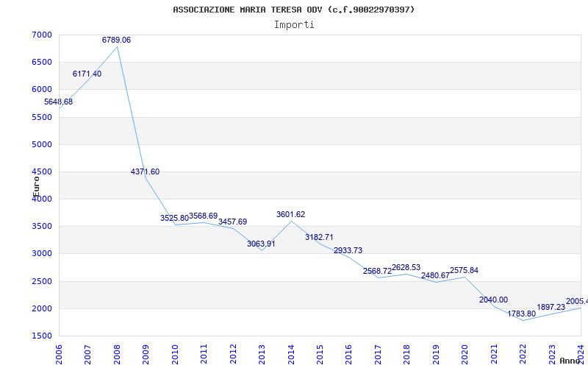Click the data label 2628.53

click(x=406, y=267)
